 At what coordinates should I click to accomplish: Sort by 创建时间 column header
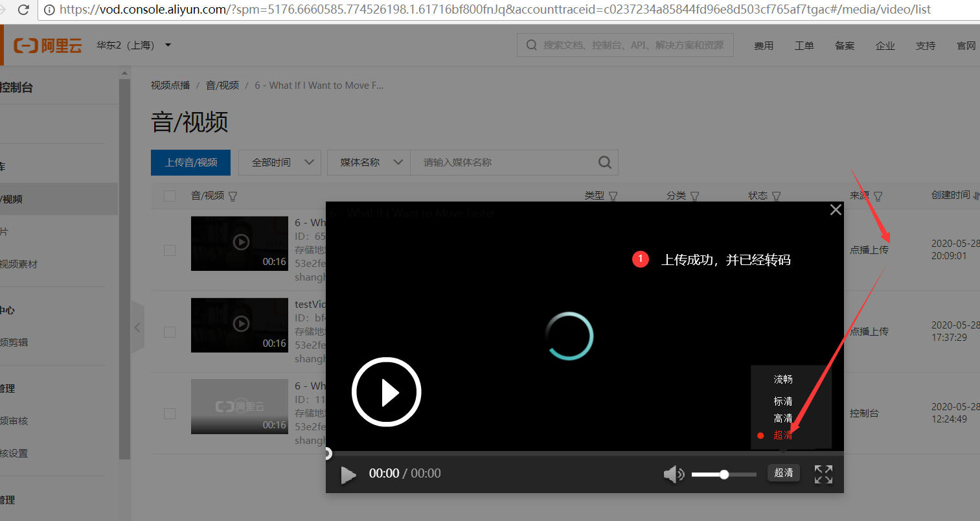click(x=955, y=195)
